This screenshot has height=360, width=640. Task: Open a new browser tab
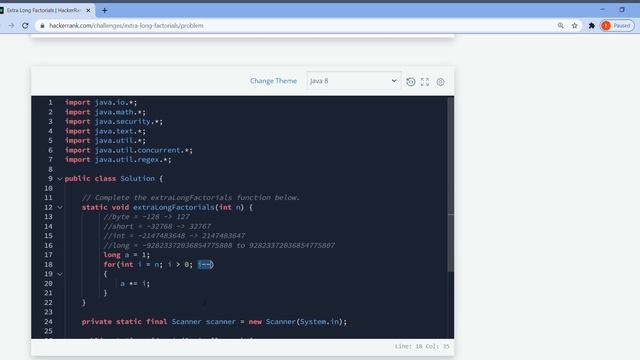pos(104,10)
